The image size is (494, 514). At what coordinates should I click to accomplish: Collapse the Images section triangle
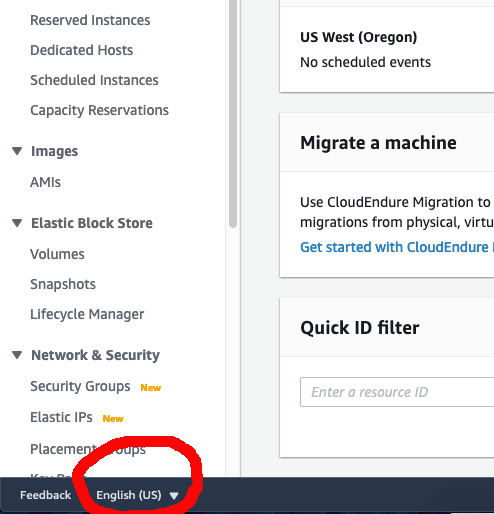17,151
